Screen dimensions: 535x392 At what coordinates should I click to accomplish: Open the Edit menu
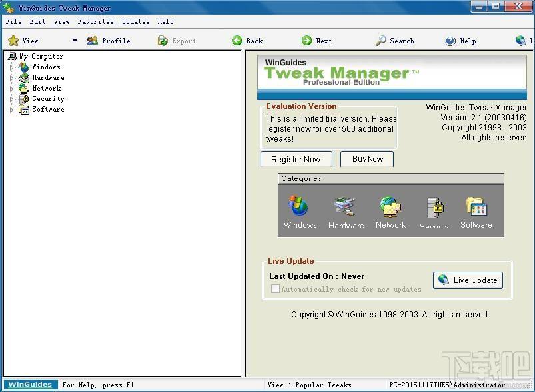coord(37,21)
